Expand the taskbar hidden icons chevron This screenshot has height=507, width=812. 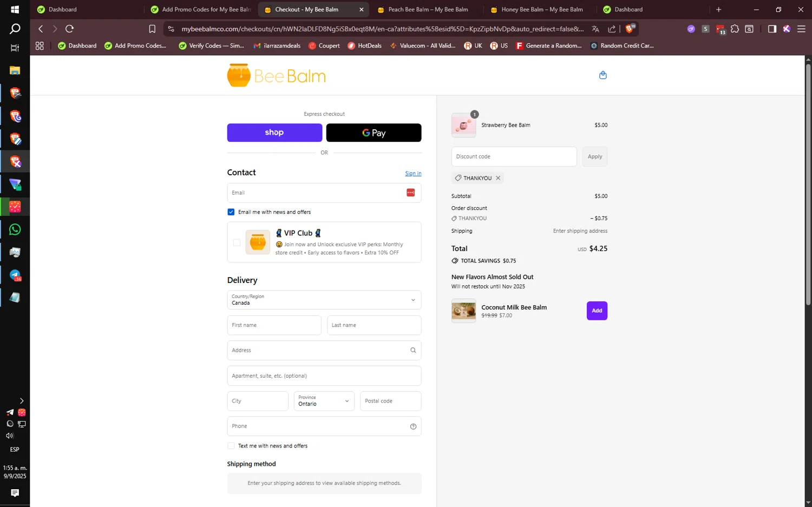(x=22, y=401)
